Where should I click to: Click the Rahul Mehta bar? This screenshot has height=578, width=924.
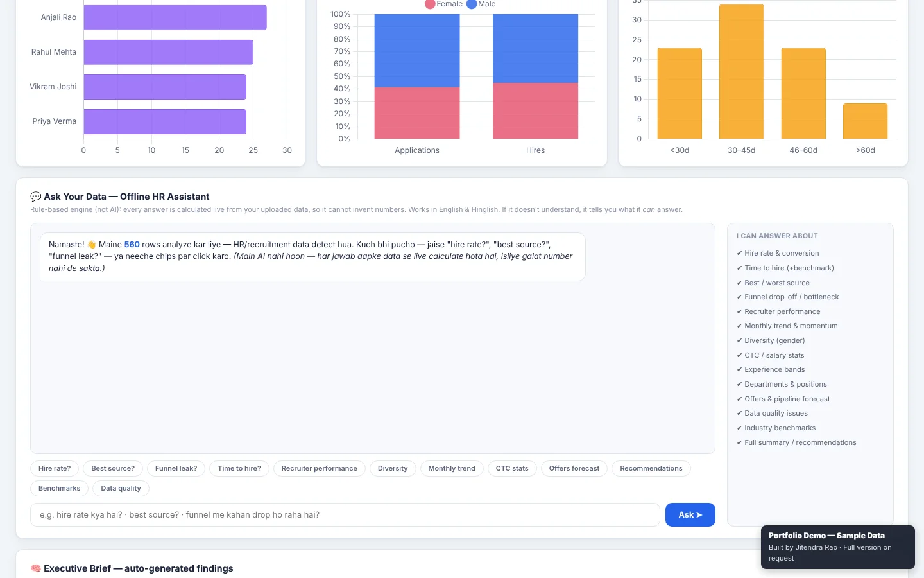point(168,52)
